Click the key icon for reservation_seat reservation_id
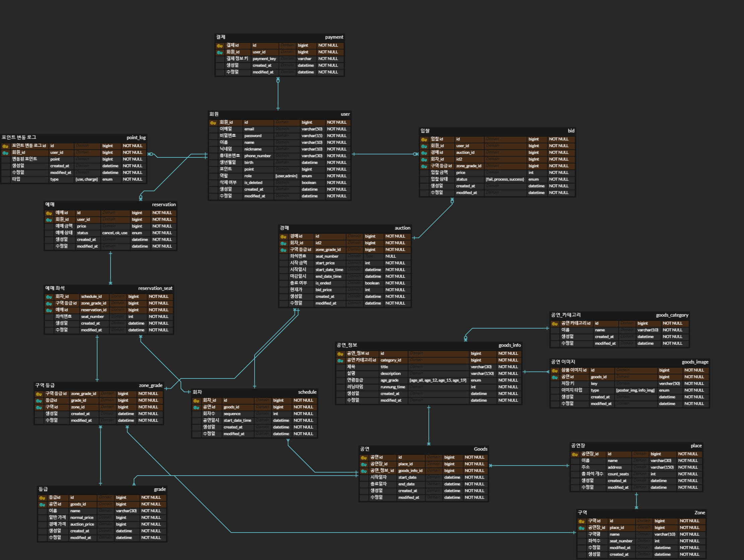744x560 pixels. click(x=49, y=310)
